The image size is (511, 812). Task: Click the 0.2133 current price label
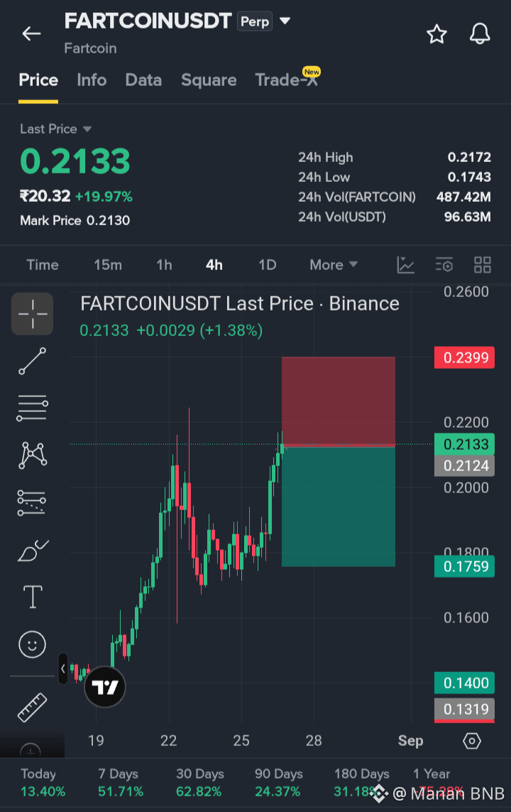tap(464, 444)
